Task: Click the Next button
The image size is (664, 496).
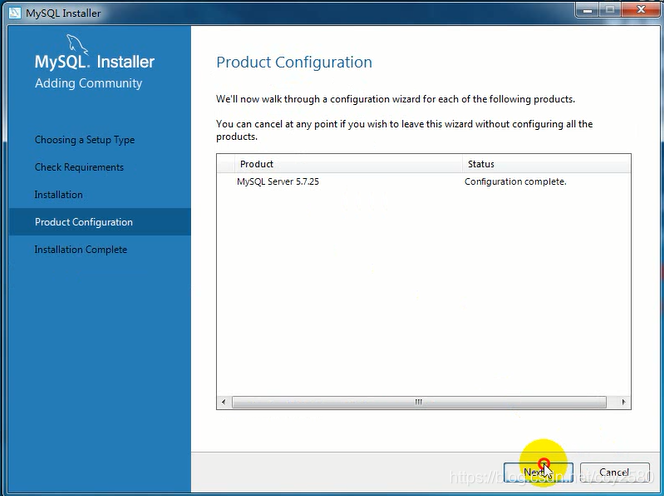Action: tap(538, 471)
